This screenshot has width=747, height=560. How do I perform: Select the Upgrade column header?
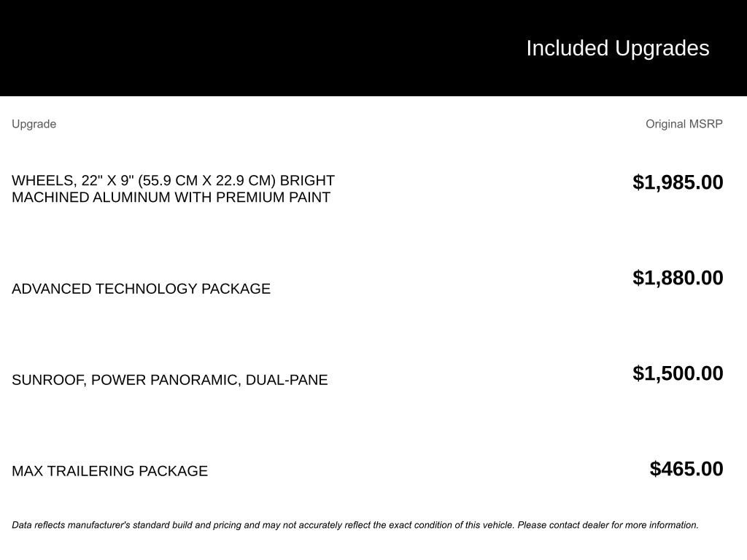pos(34,124)
